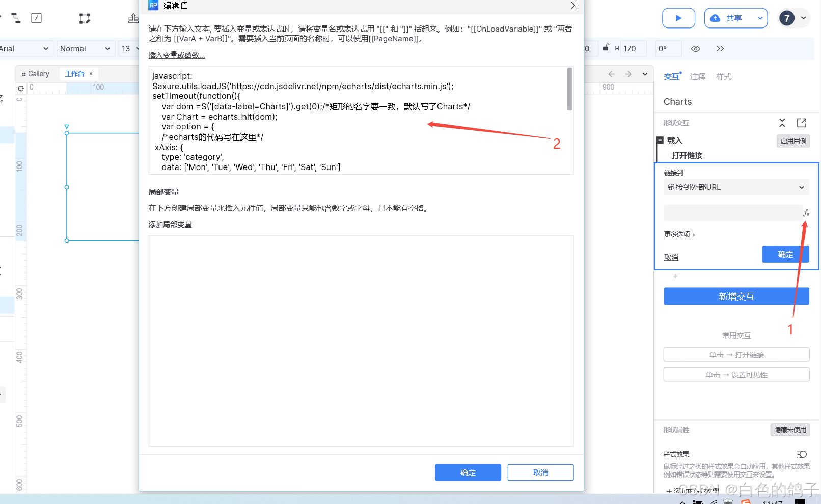Click the 确定 button in the Edit Value dialog
Image resolution: width=821 pixels, height=504 pixels.
(x=468, y=472)
